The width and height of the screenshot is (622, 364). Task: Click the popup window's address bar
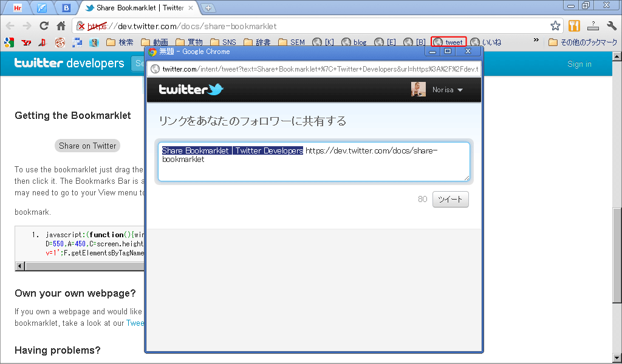click(x=313, y=69)
